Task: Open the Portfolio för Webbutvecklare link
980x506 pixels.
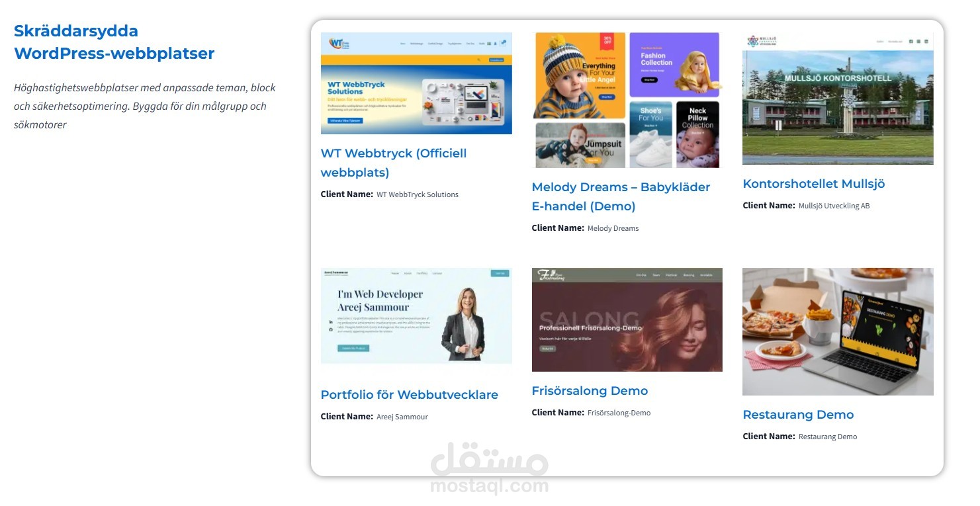Action: click(410, 395)
